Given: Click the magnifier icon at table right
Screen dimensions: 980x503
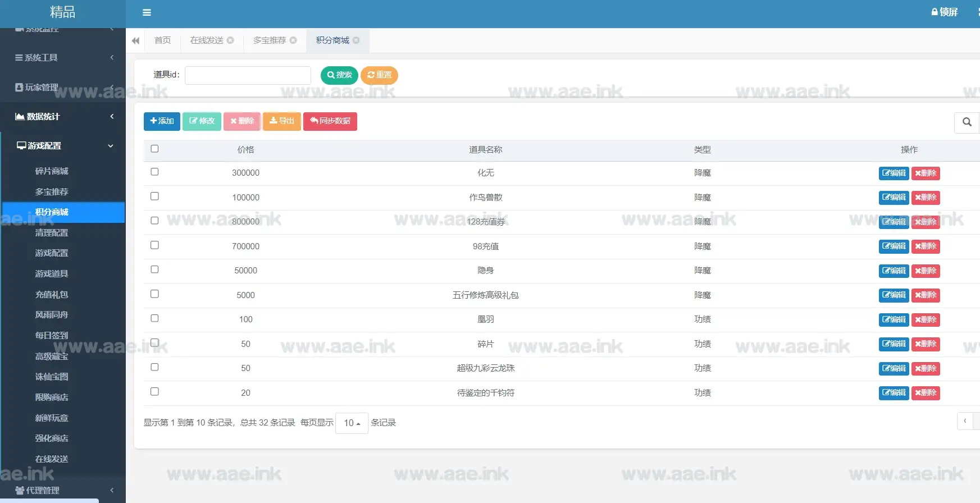Looking at the screenshot, I should tap(967, 122).
